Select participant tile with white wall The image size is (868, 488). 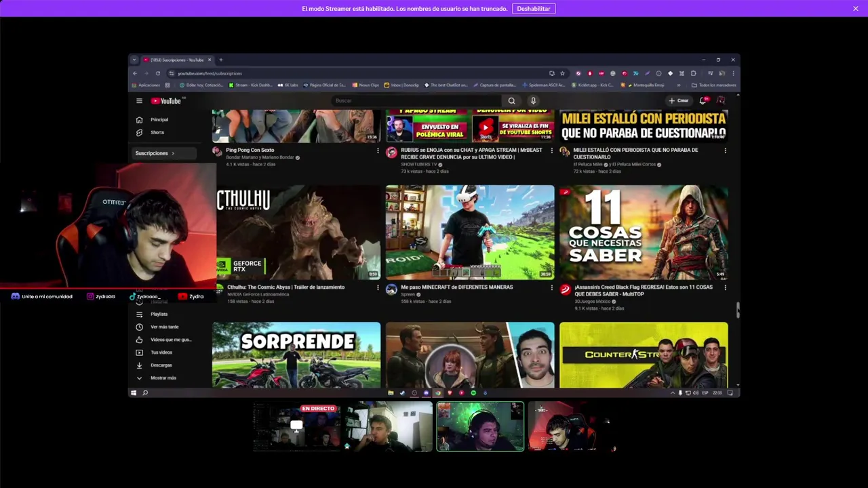[389, 426]
